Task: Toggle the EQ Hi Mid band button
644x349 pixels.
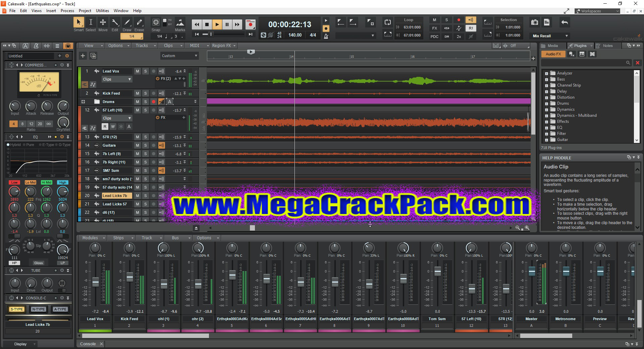Action: tap(46, 183)
